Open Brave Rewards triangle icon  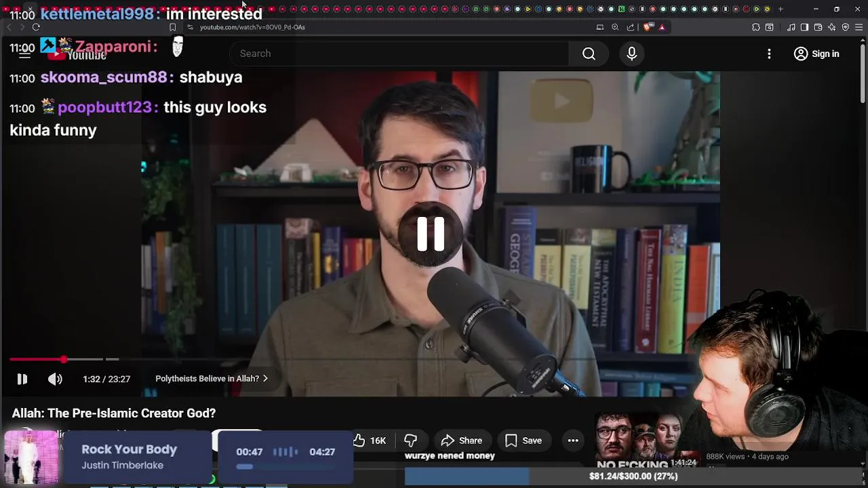click(x=662, y=27)
